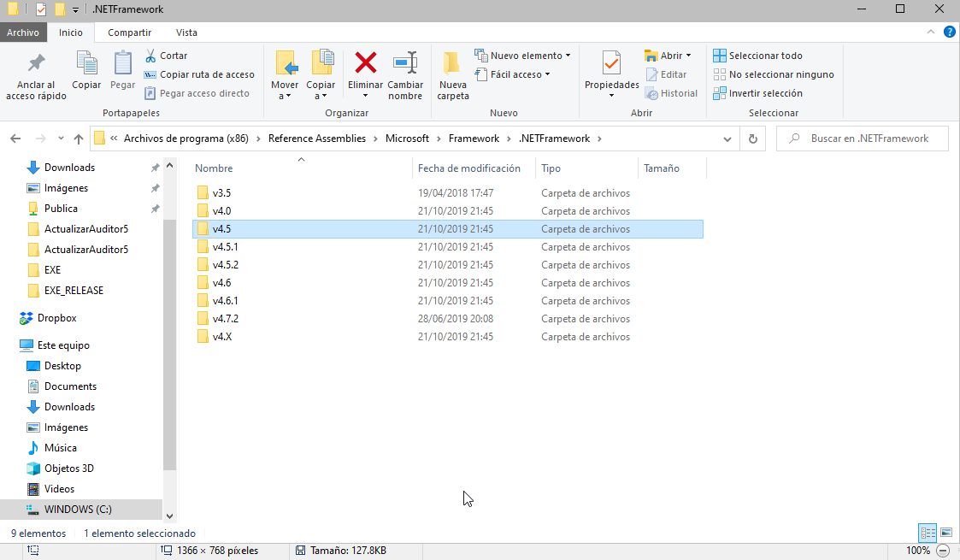This screenshot has height=560, width=960.
Task: Cut selection with Cortar
Action: click(166, 56)
